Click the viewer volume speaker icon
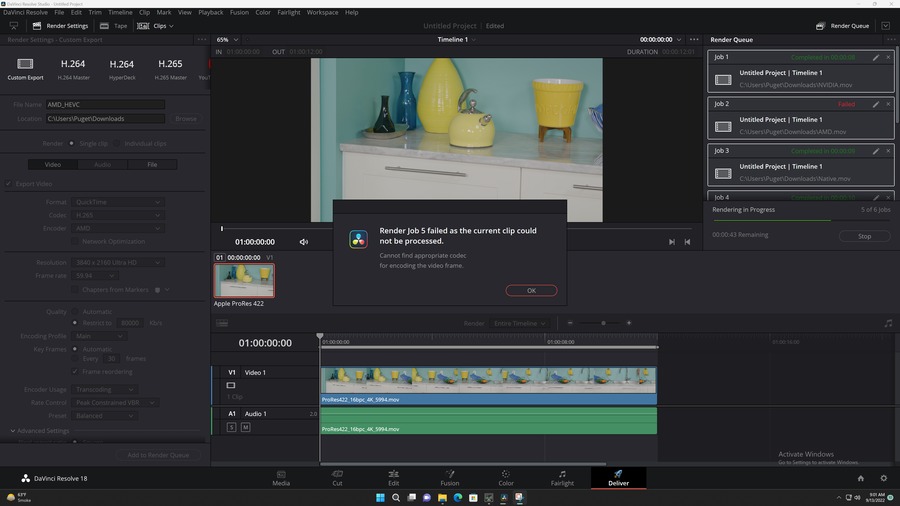Screen dimensions: 900x506 tap(304, 242)
